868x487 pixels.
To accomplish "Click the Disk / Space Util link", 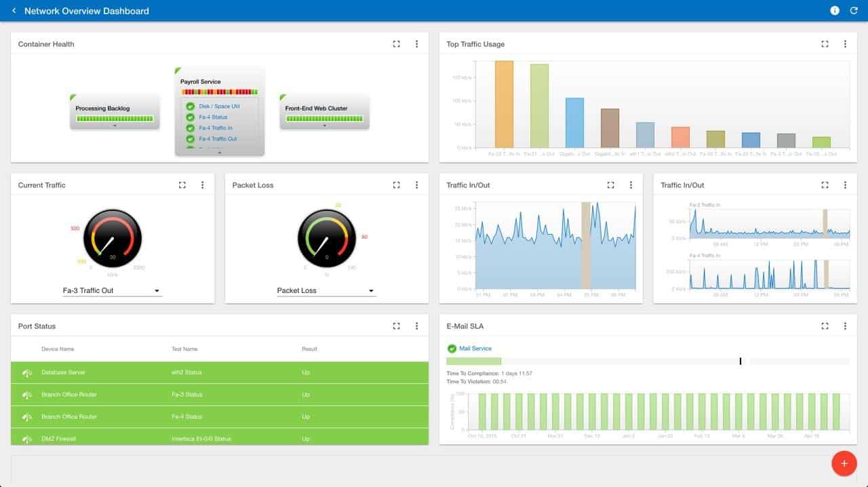I will click(x=219, y=106).
